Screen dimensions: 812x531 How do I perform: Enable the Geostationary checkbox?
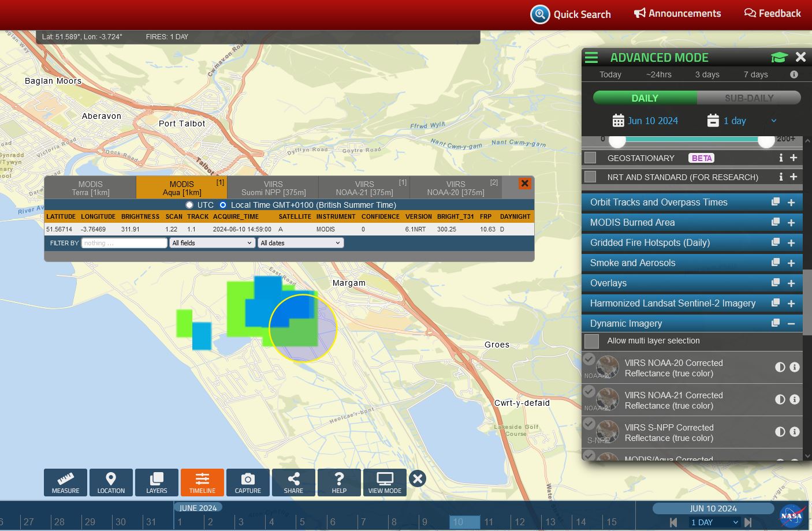(590, 158)
